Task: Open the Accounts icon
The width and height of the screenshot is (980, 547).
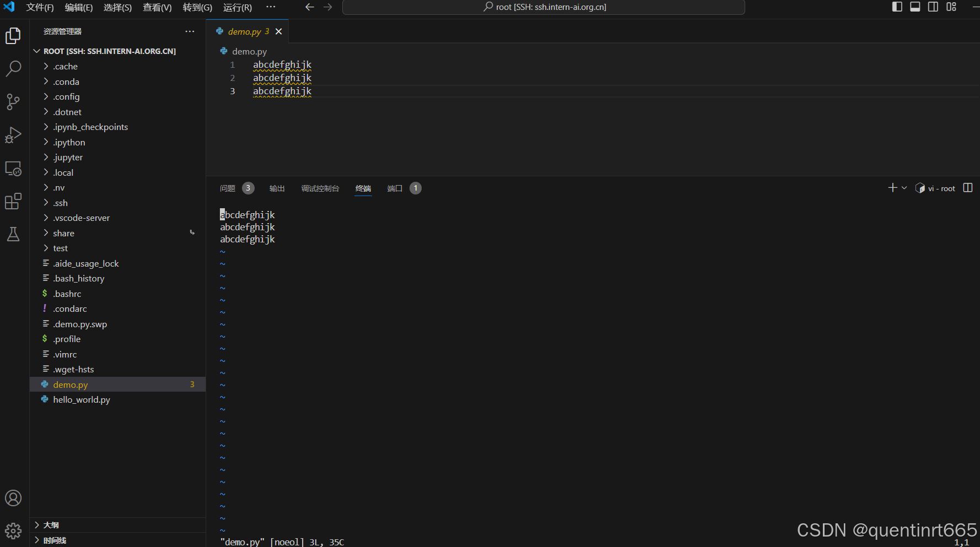Action: pos(13,497)
